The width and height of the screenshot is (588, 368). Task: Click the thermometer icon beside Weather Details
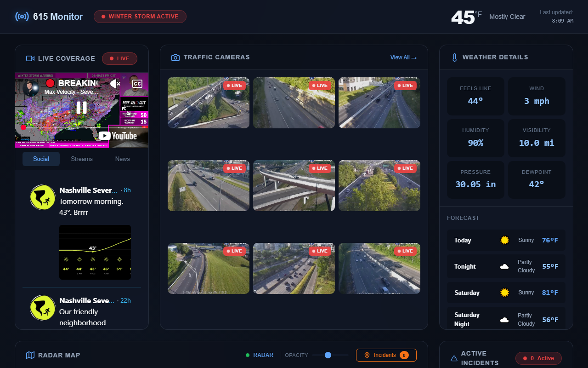454,57
